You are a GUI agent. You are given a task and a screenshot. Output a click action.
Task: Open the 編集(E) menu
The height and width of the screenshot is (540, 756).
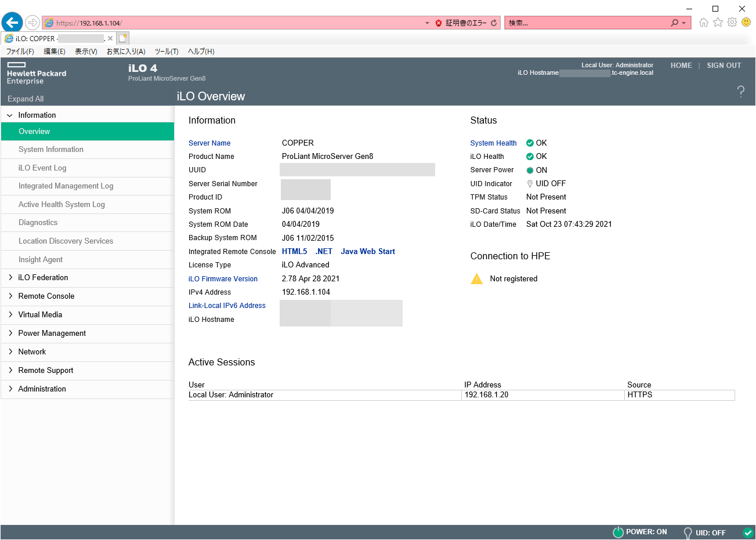[x=55, y=52]
